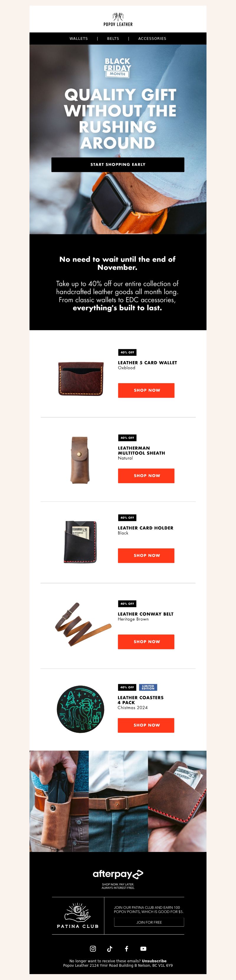This screenshot has height=980, width=236.
Task: Open the YouTube icon in the footer
Action: click(143, 948)
